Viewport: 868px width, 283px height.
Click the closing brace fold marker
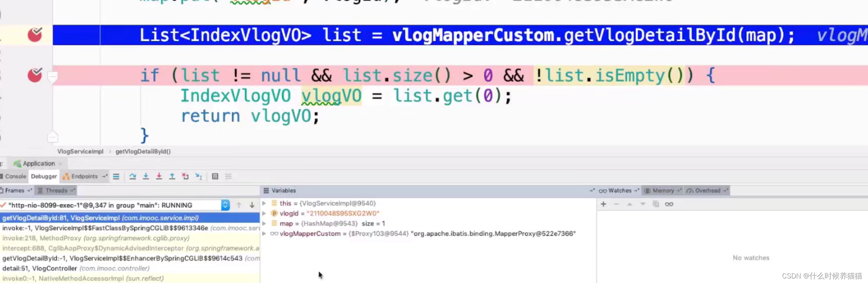53,137
